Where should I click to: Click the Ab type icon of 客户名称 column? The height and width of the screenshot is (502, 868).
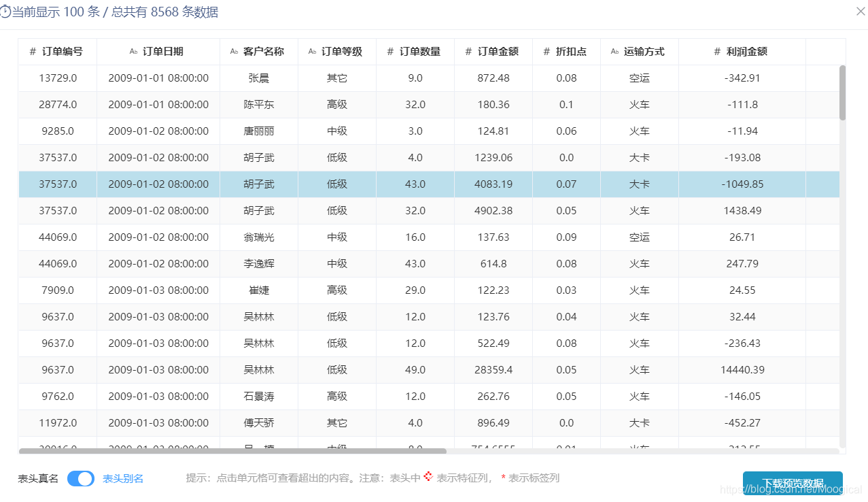234,52
